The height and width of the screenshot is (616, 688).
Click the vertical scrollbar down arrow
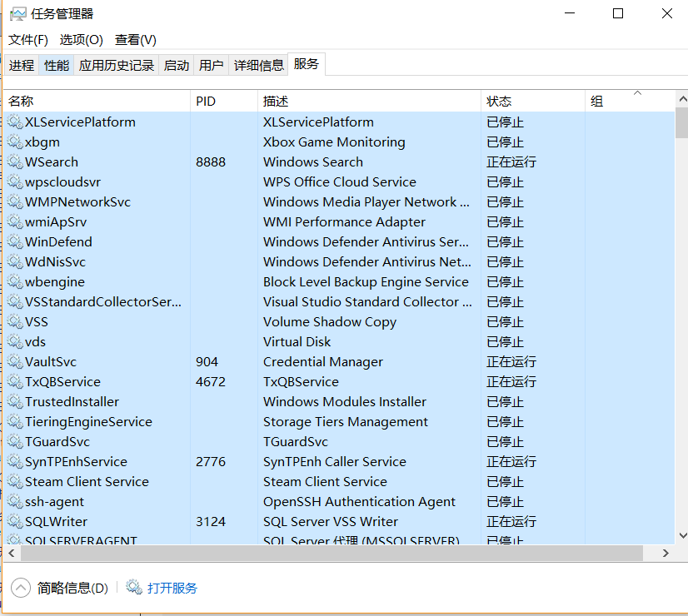[x=682, y=535]
